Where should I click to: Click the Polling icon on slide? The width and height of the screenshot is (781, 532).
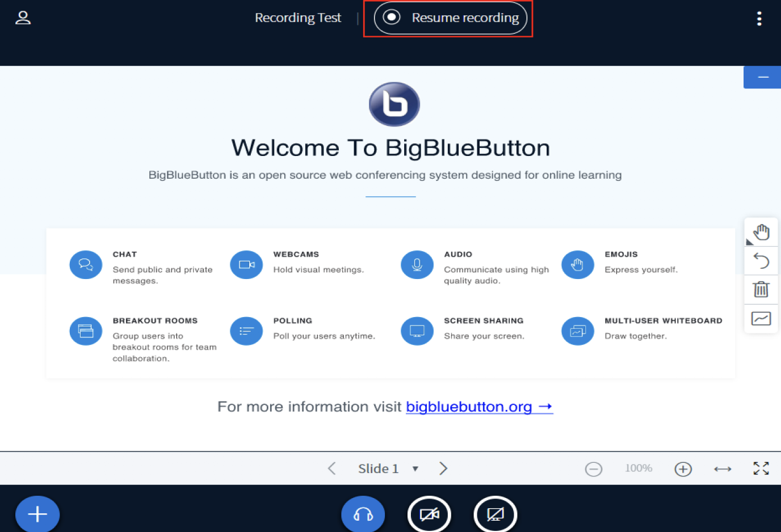point(246,331)
